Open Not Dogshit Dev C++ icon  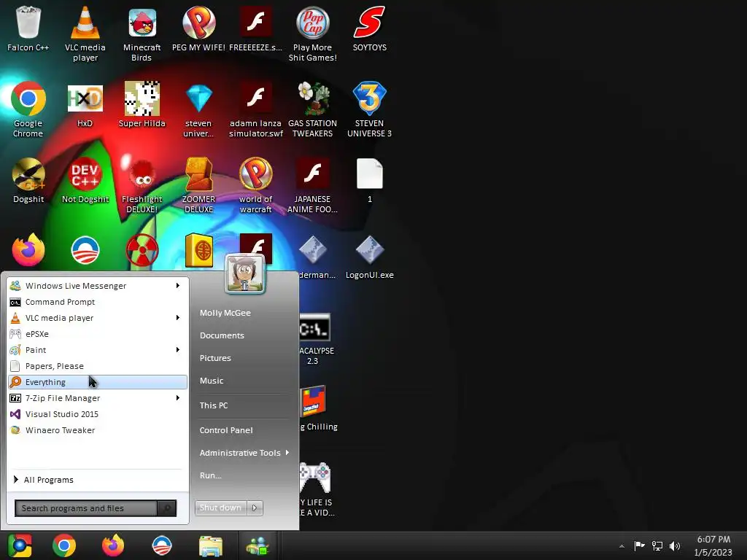pos(85,181)
